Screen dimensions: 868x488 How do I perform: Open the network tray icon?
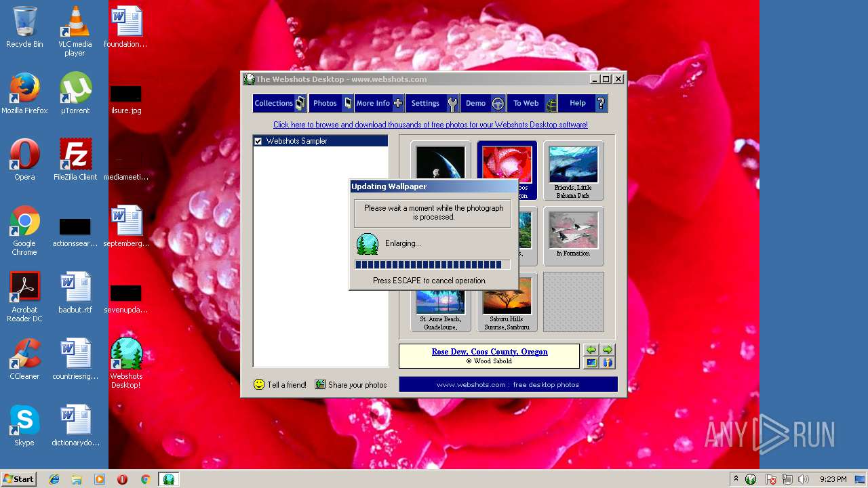(788, 479)
